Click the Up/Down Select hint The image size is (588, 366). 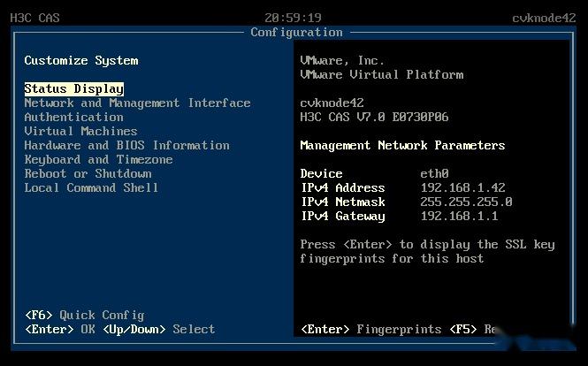point(159,329)
